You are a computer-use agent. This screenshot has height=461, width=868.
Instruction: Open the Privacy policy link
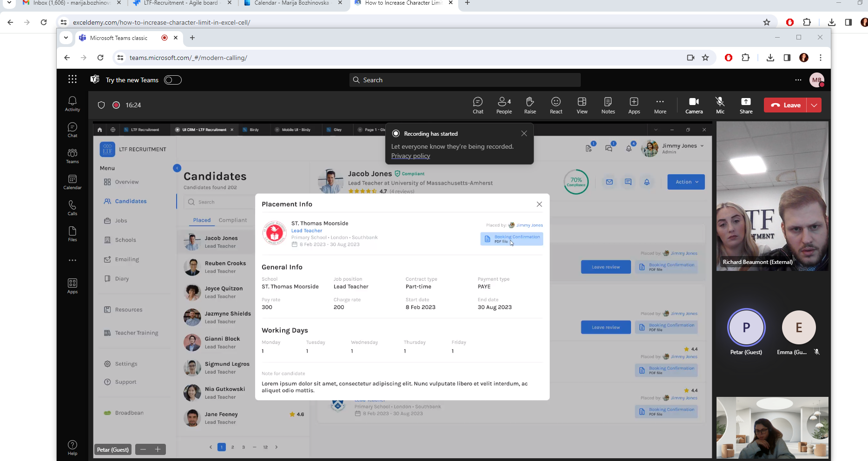[x=410, y=156]
